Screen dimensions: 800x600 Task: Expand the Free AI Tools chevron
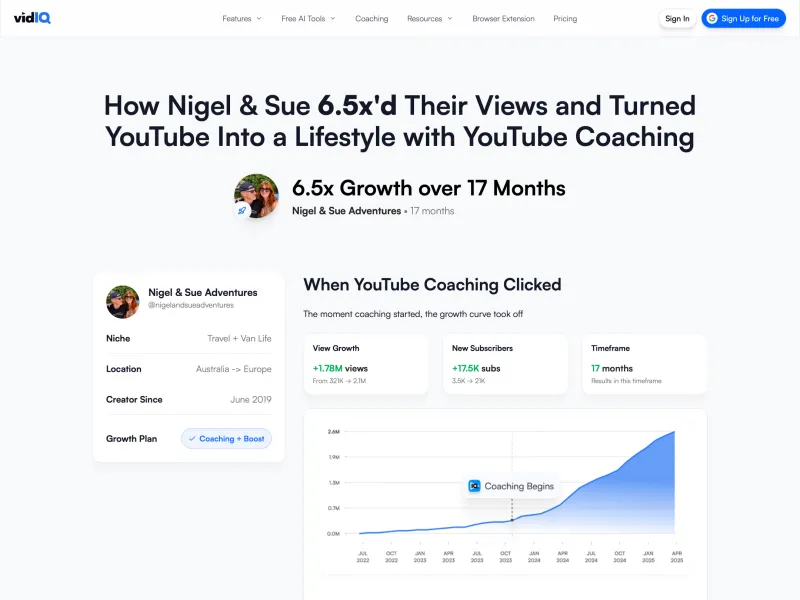coord(333,18)
